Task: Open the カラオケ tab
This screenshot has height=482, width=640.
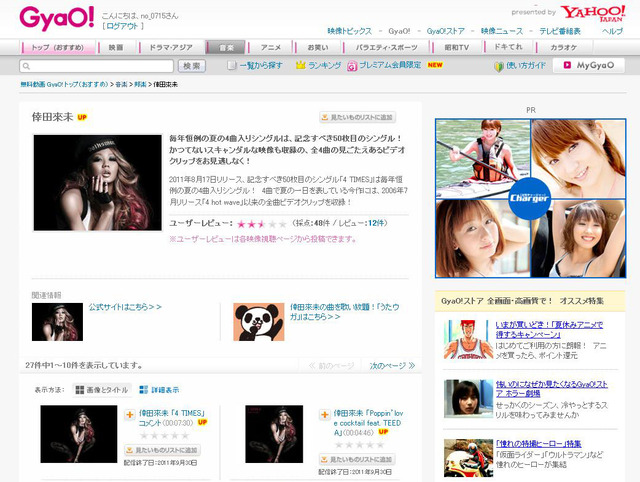Action: click(x=564, y=48)
